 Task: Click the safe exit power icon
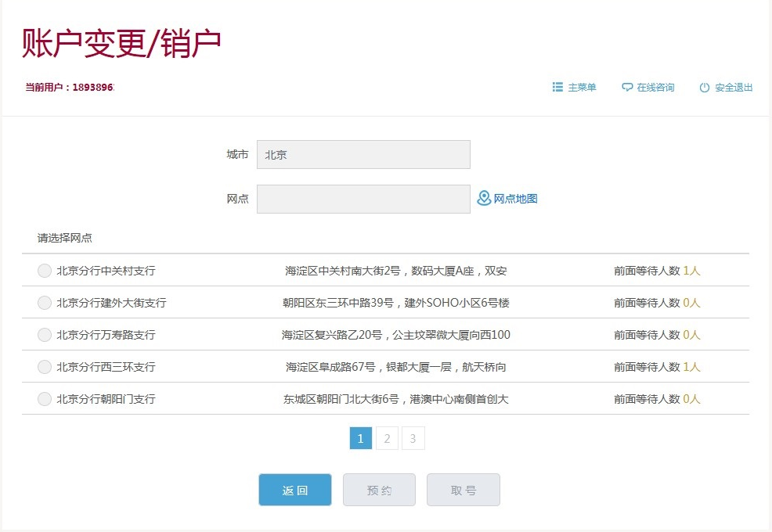pos(705,88)
